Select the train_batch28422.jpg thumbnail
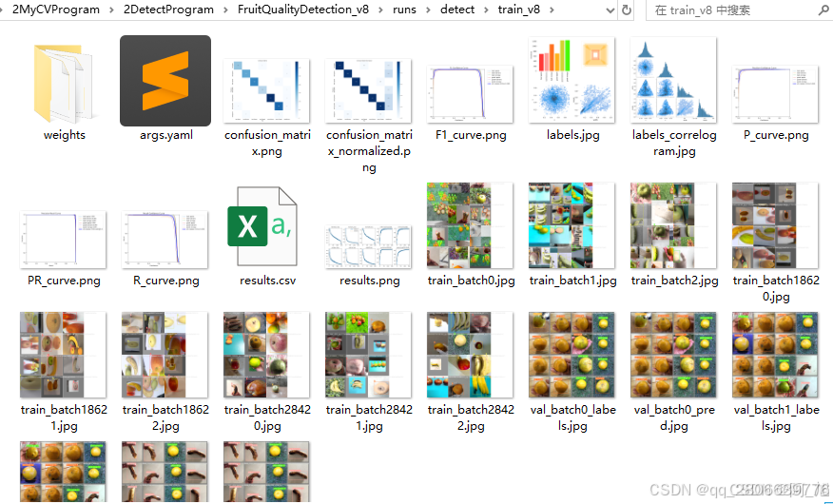 point(470,355)
